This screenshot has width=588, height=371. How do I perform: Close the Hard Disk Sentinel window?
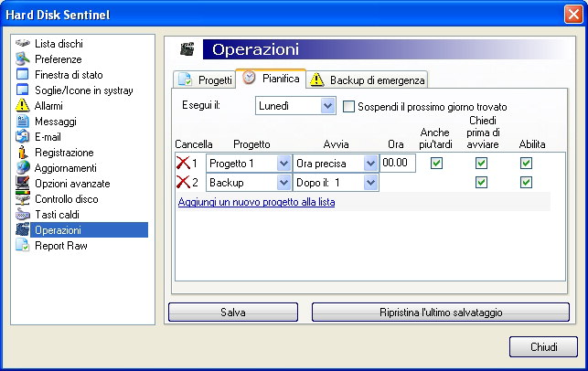click(573, 15)
